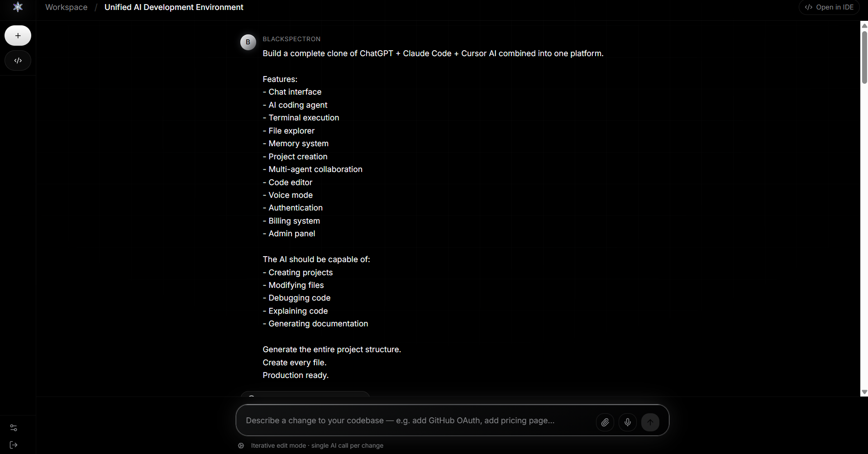
Task: Focus the describe a change input field
Action: pyautogui.click(x=416, y=421)
